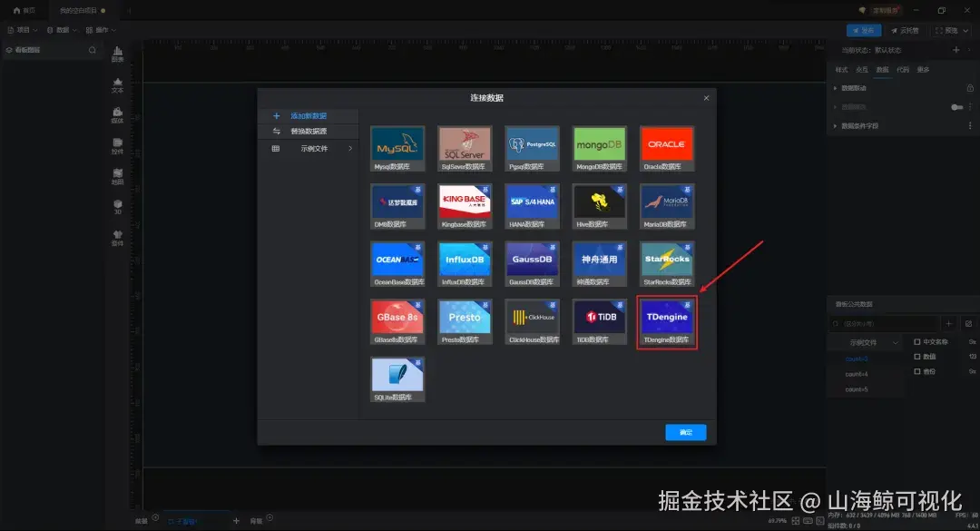Select the MySQL database tile
The width and height of the screenshot is (980, 531).
tap(397, 149)
